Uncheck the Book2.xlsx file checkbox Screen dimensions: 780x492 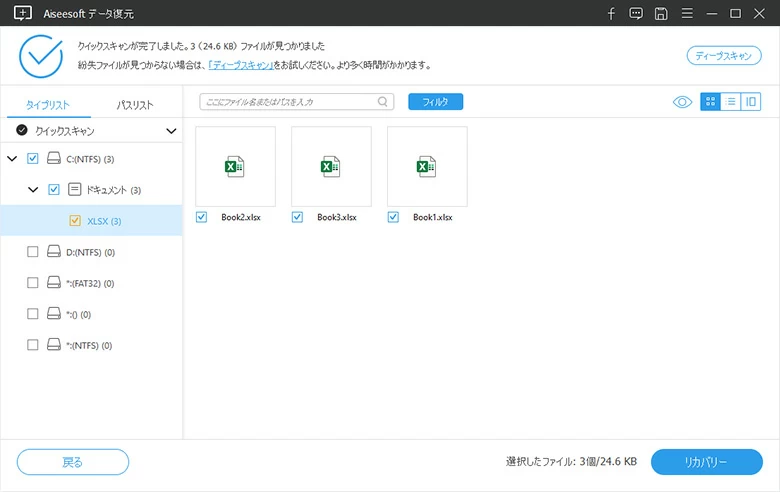pos(202,217)
